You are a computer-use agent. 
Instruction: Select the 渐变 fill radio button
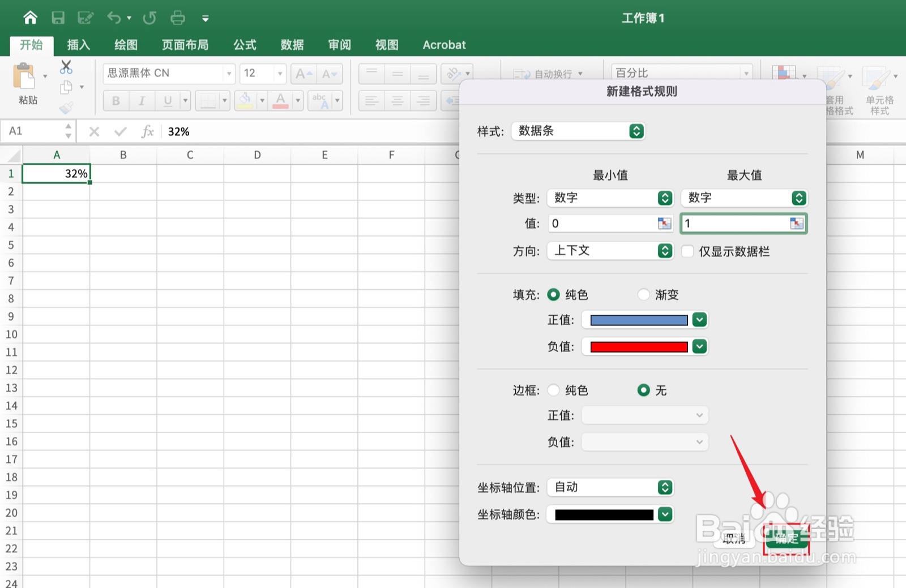click(643, 294)
